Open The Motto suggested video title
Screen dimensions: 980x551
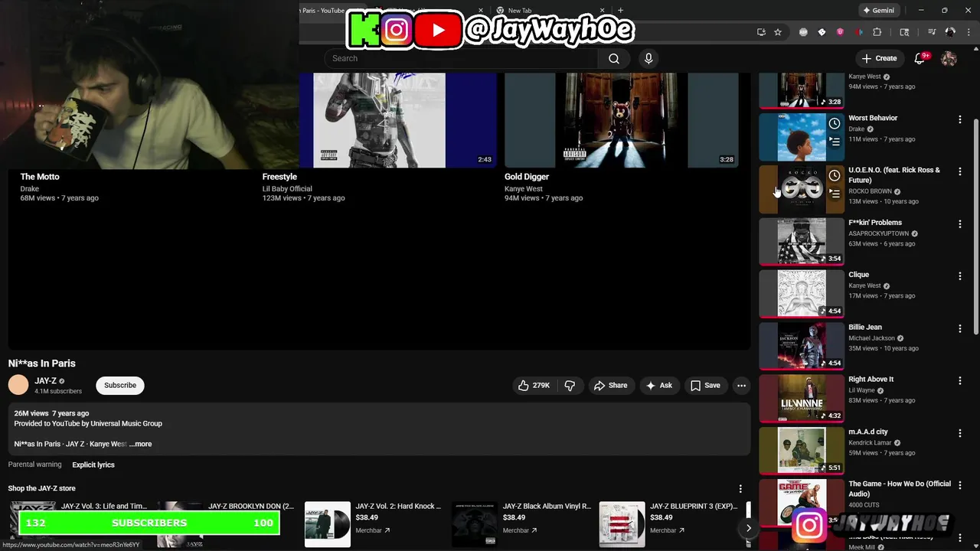coord(40,177)
